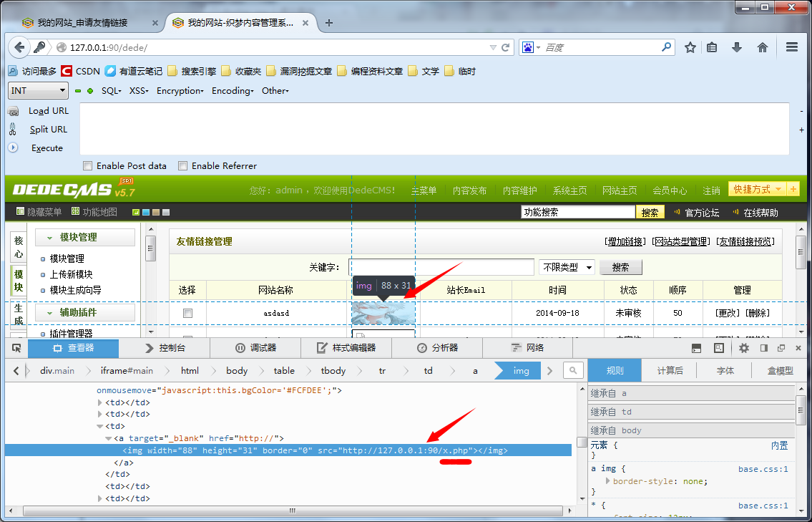Click the 删除 link for asdasd
This screenshot has width=812, height=522.
pyautogui.click(x=758, y=313)
